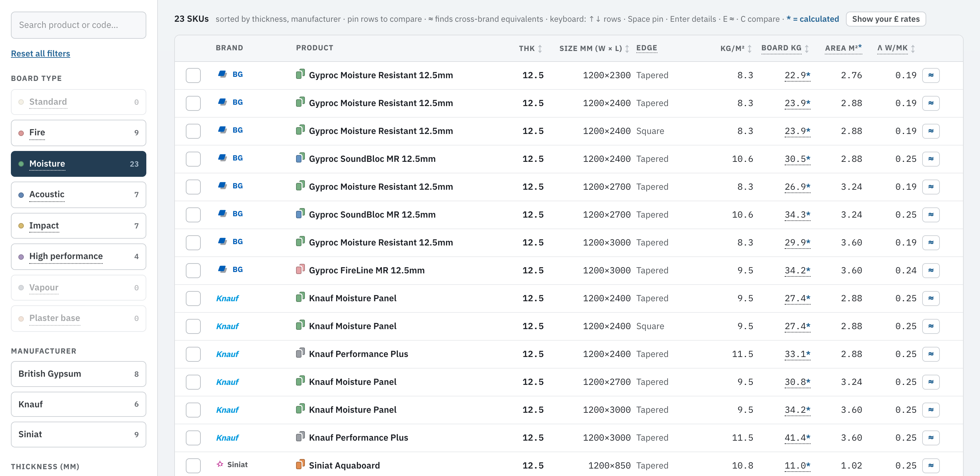Filter by British Gypsum manufacturer

[x=78, y=374]
